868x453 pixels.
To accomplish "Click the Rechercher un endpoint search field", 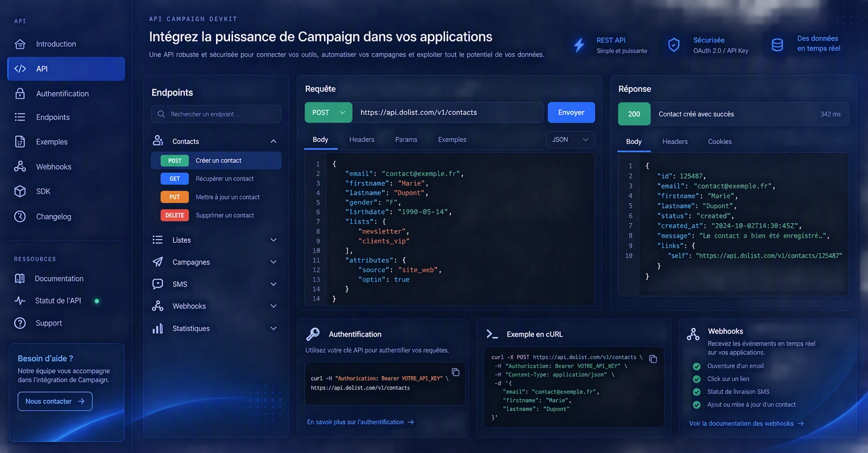I will point(216,114).
